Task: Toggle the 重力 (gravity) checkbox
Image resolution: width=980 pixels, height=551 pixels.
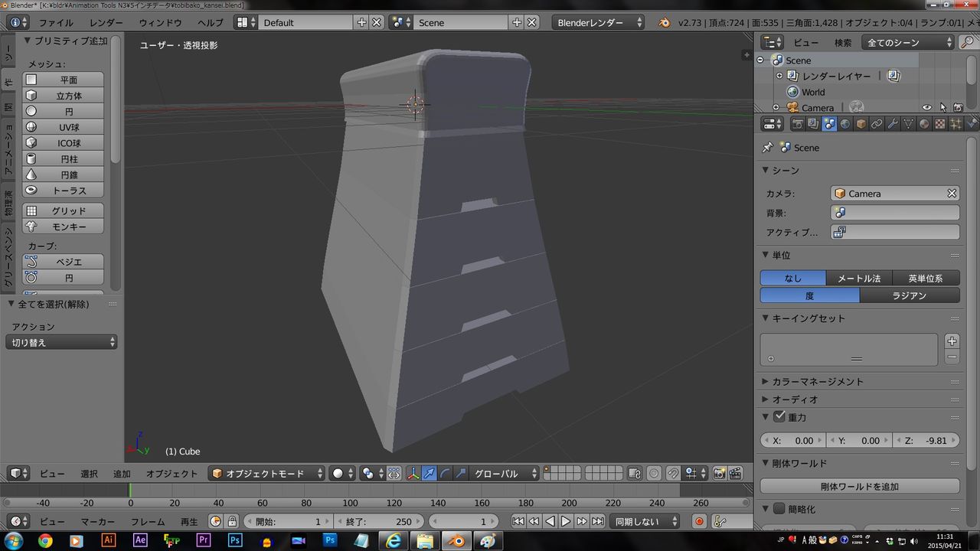Action: point(779,417)
